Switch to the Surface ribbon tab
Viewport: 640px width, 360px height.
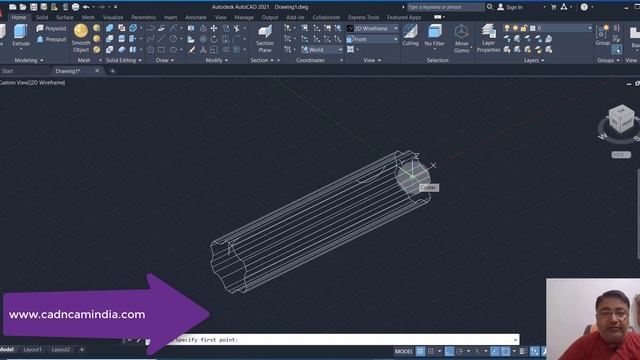click(64, 17)
